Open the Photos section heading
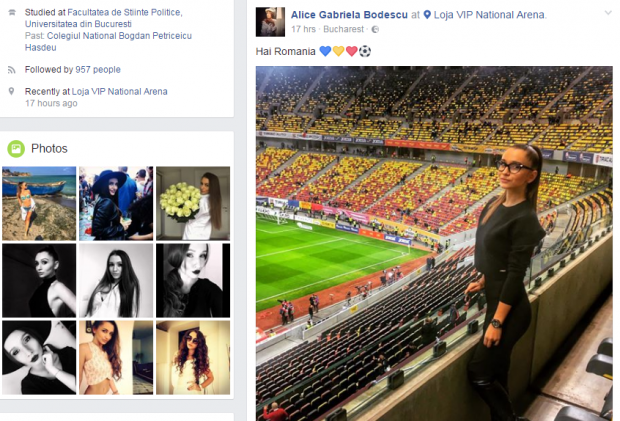 pyautogui.click(x=49, y=149)
